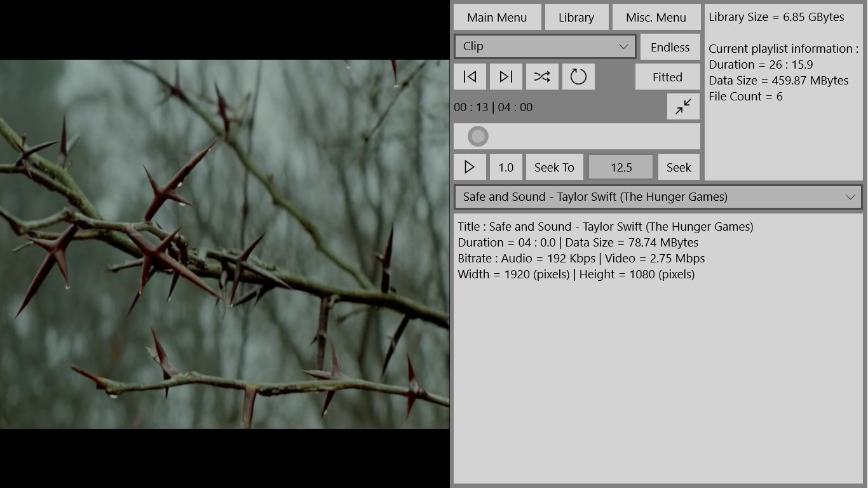The width and height of the screenshot is (868, 488).
Task: Click the Seek button
Action: 679,167
